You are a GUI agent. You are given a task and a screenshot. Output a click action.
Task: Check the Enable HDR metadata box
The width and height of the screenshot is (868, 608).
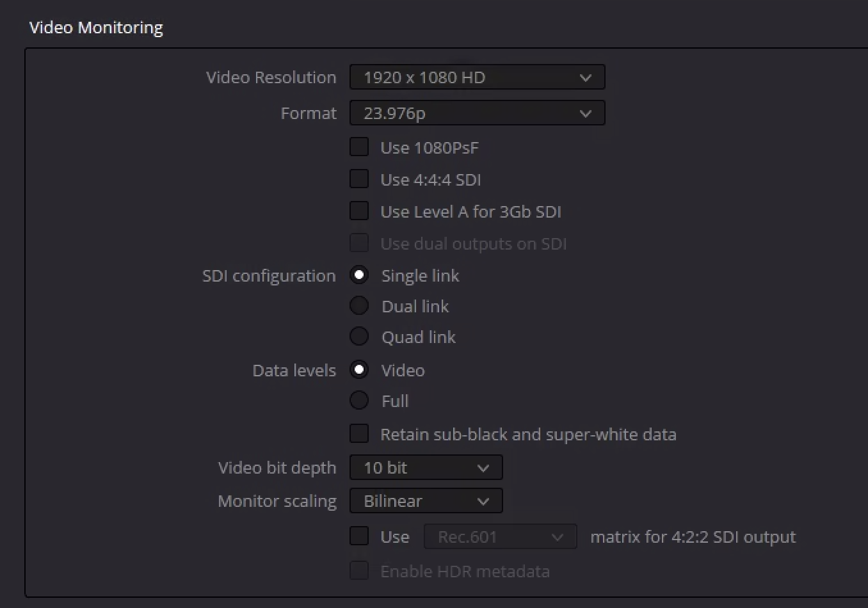pyautogui.click(x=359, y=571)
